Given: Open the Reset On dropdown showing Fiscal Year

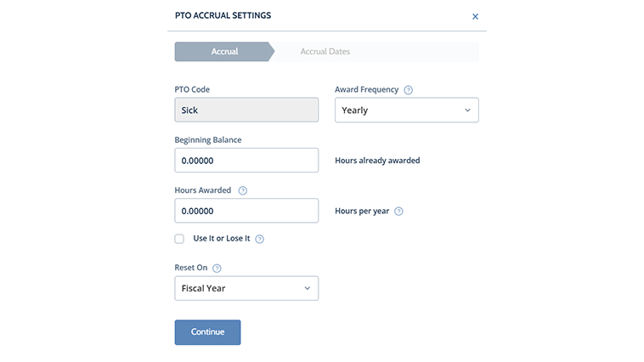Looking at the screenshot, I should tap(246, 288).
